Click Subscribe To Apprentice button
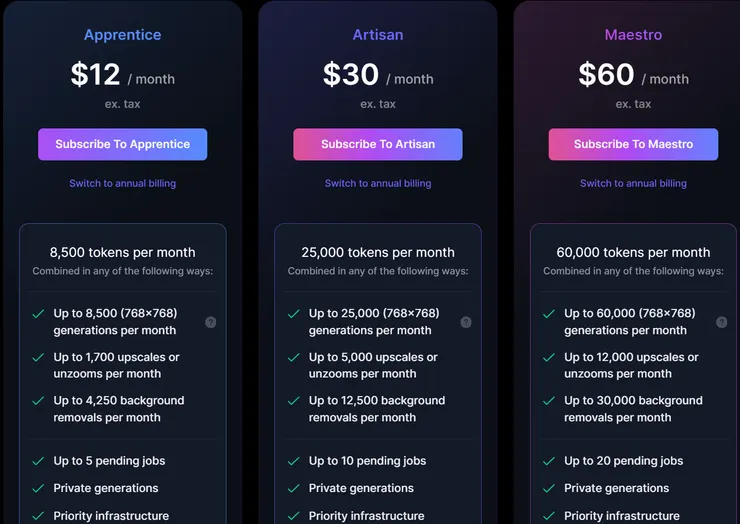The width and height of the screenshot is (740, 524). pos(122,144)
